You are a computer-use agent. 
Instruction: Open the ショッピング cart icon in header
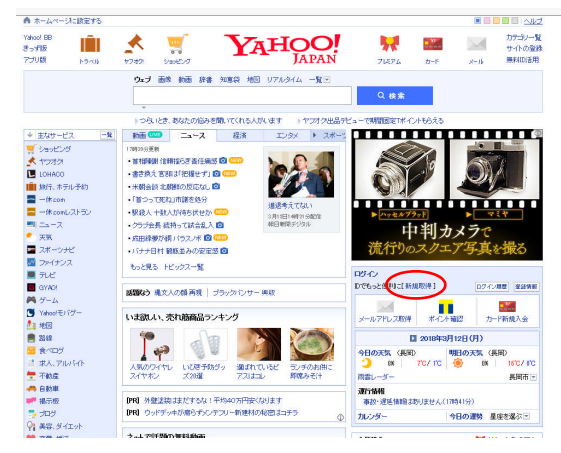pos(177,44)
